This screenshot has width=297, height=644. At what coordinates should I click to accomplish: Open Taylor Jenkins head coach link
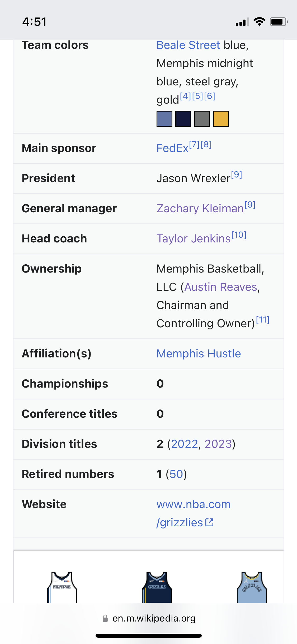[x=194, y=239]
